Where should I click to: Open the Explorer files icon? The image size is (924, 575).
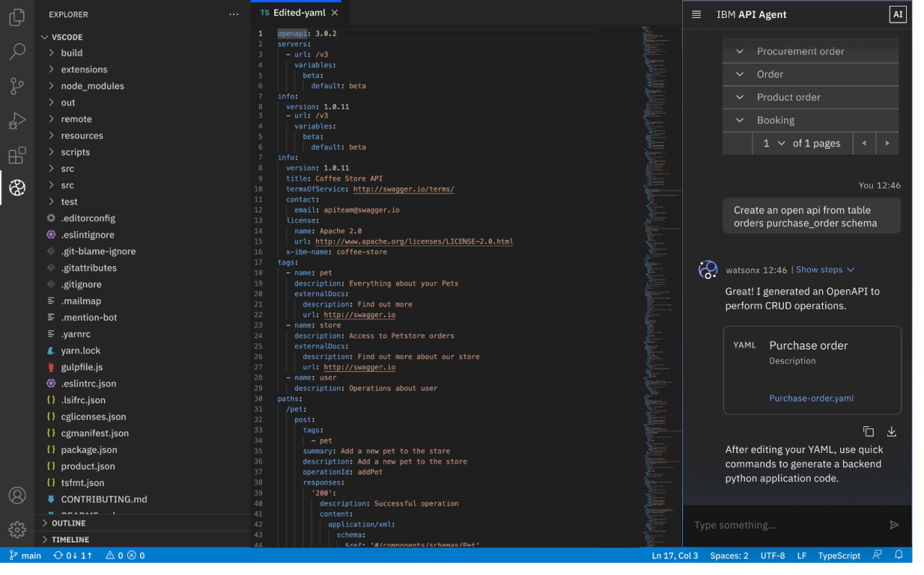pyautogui.click(x=17, y=17)
